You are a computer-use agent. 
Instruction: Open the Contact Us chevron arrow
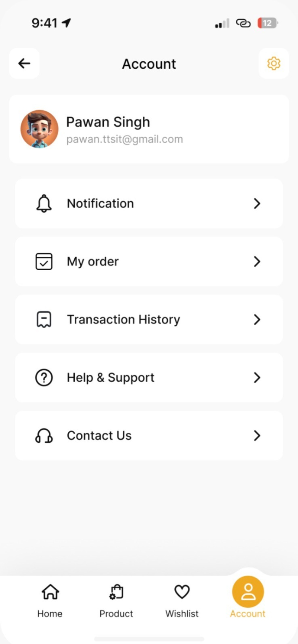click(x=257, y=436)
